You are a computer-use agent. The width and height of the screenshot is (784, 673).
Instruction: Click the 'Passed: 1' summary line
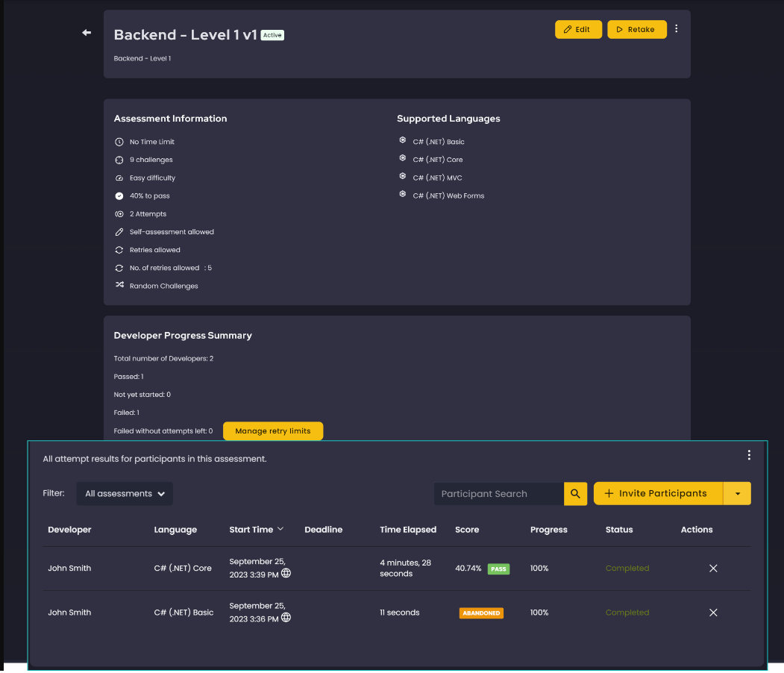click(x=128, y=377)
